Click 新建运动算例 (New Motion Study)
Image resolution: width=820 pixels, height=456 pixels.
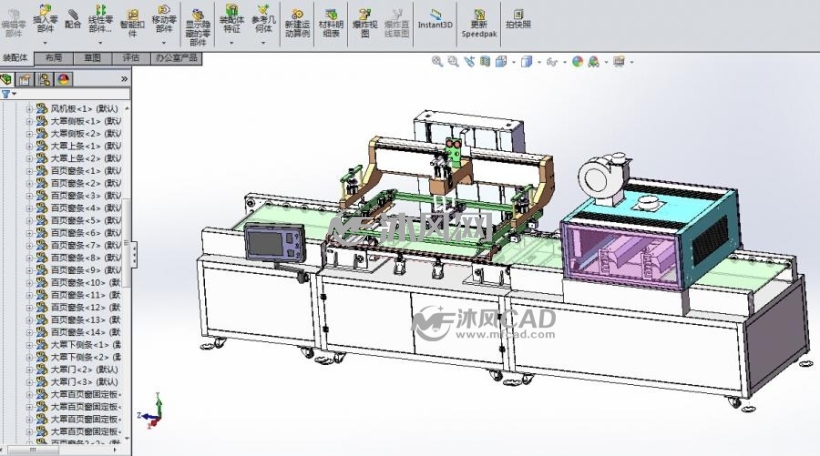click(x=297, y=23)
